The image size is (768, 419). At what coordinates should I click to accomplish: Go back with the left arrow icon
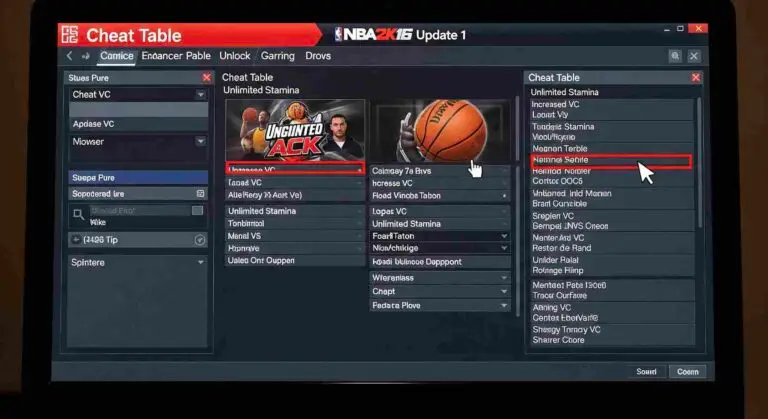tap(70, 56)
